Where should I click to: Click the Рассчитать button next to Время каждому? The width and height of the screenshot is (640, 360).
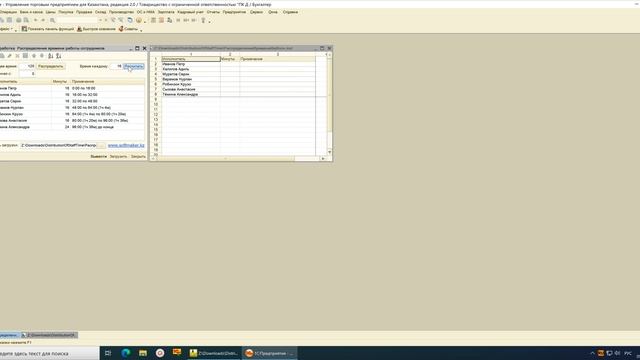pos(134,66)
